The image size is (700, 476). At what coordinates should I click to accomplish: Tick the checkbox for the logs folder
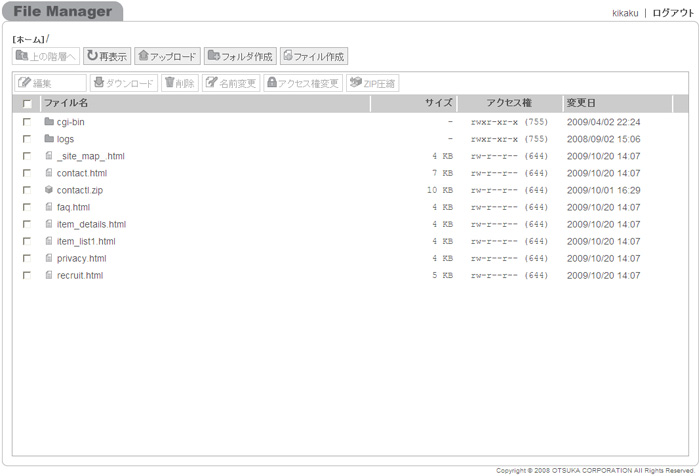27,139
